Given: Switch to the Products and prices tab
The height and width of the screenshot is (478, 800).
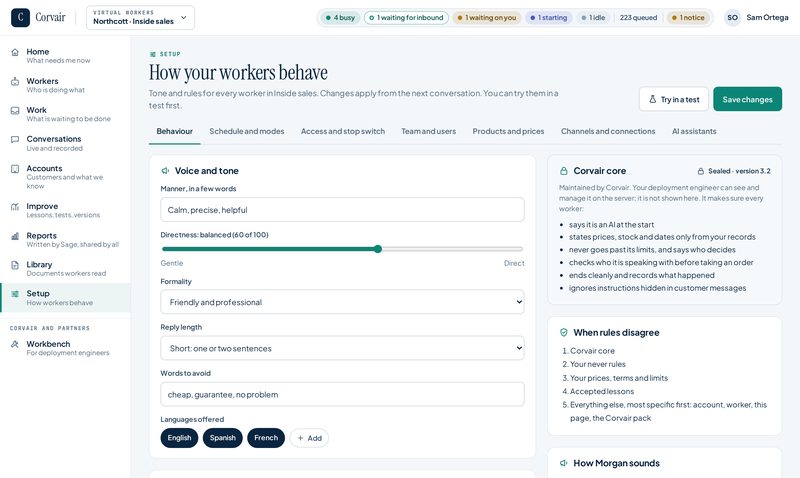Looking at the screenshot, I should [508, 131].
